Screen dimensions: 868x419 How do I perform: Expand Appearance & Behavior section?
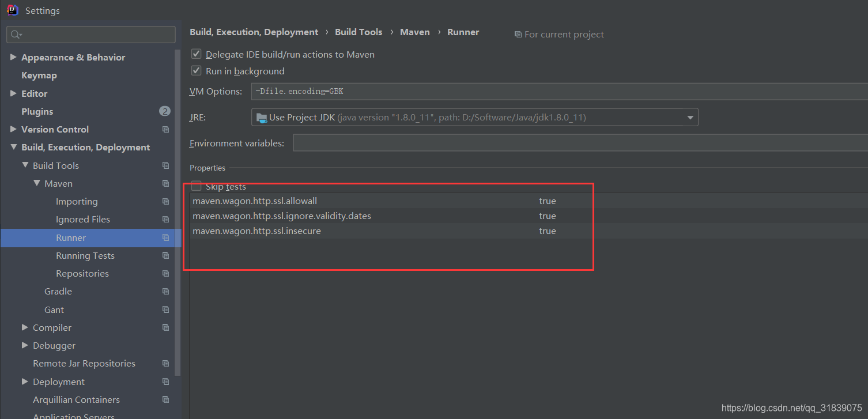[x=13, y=57]
